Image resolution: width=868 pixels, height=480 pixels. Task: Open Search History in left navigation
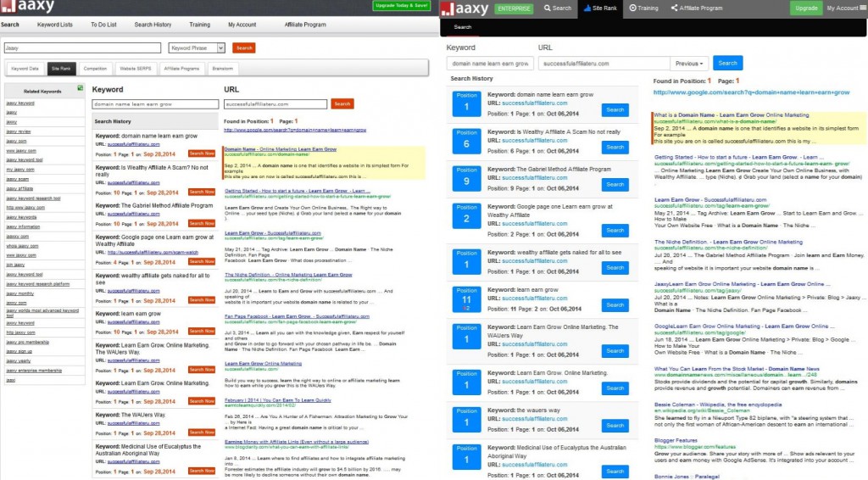tap(153, 25)
